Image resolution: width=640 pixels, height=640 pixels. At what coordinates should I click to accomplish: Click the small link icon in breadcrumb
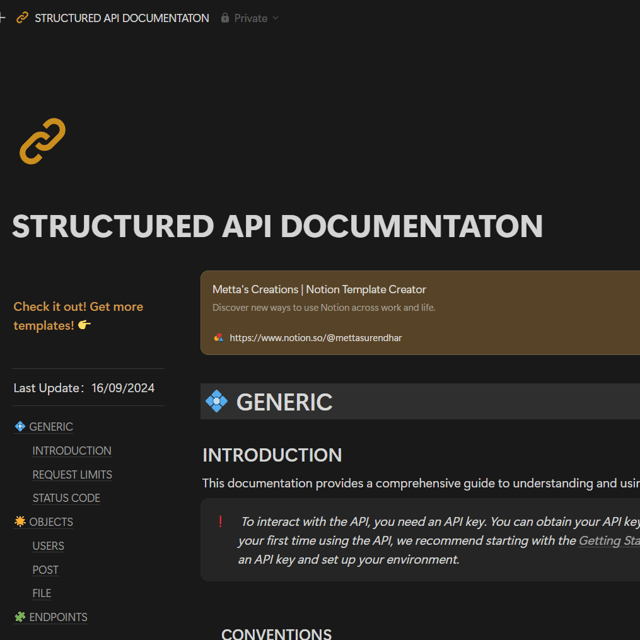click(22, 18)
